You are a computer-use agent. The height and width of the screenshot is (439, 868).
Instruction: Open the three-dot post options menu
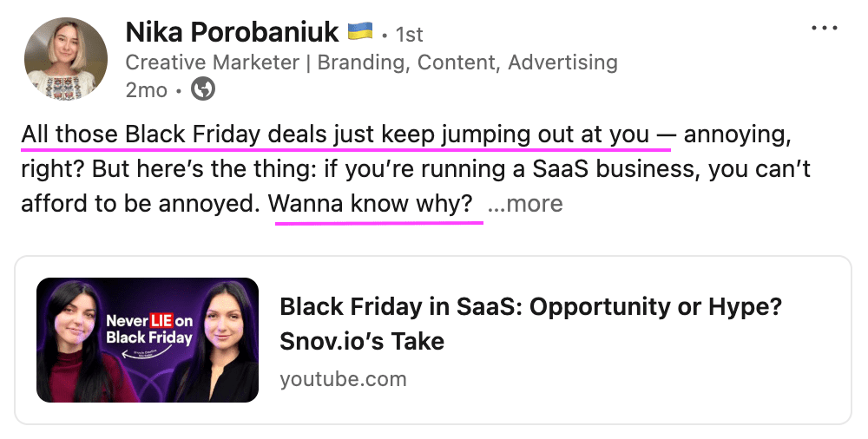pos(824,29)
